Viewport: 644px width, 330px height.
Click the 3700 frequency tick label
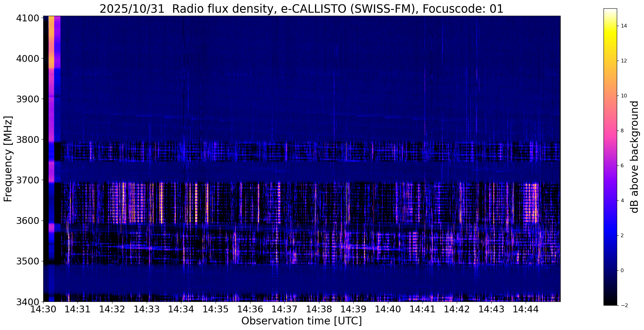coord(27,180)
